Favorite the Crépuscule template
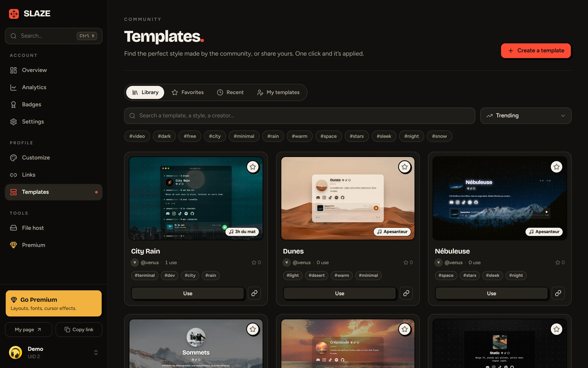The height and width of the screenshot is (368, 588). pyautogui.click(x=405, y=329)
